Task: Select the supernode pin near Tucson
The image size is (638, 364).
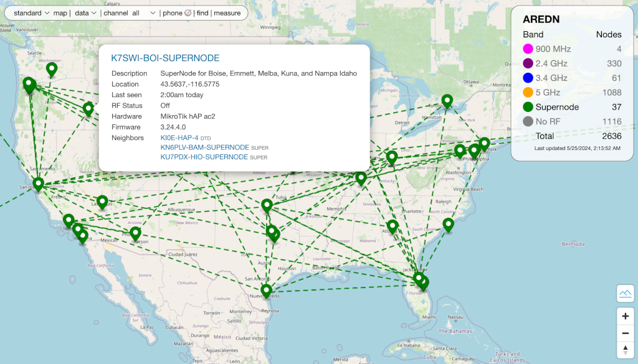Action: tap(135, 233)
